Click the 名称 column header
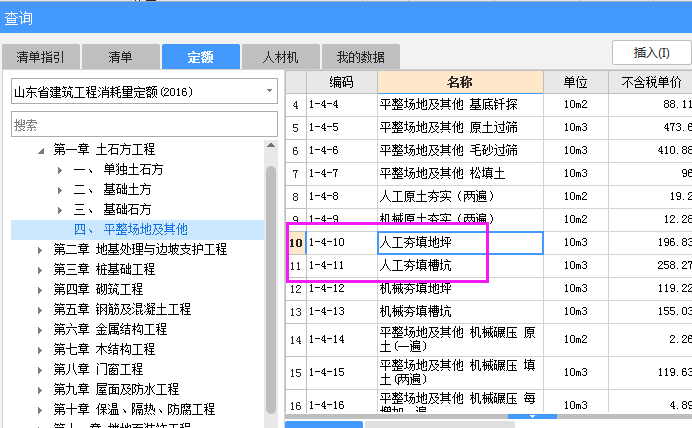The height and width of the screenshot is (428, 692). click(460, 82)
